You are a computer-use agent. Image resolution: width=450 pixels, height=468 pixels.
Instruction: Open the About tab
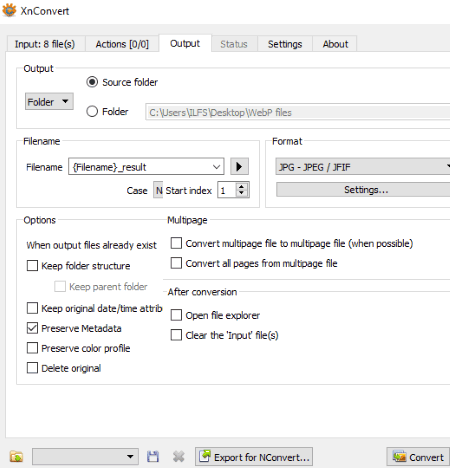tap(335, 44)
